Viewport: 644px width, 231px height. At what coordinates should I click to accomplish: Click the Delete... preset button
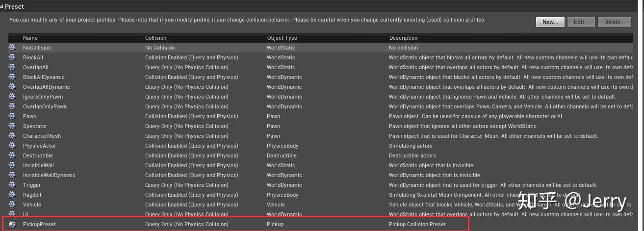pos(615,22)
